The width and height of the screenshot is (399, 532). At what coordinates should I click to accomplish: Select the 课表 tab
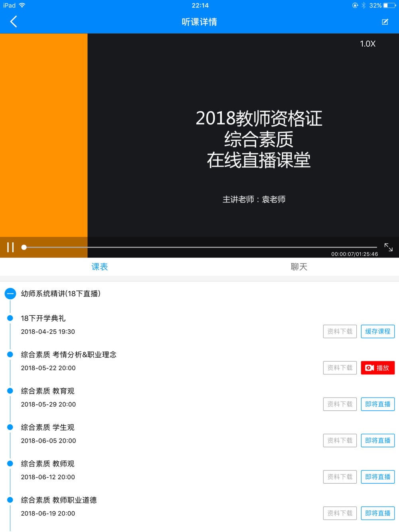click(x=100, y=267)
